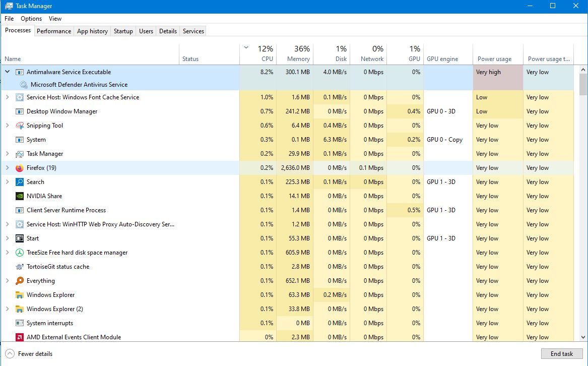Image resolution: width=588 pixels, height=366 pixels.
Task: Expand the Snipping Tool process
Action: [7, 126]
